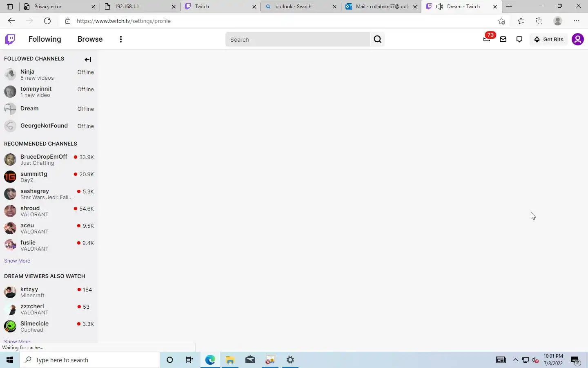
Task: Refresh the current page
Action: click(47, 21)
